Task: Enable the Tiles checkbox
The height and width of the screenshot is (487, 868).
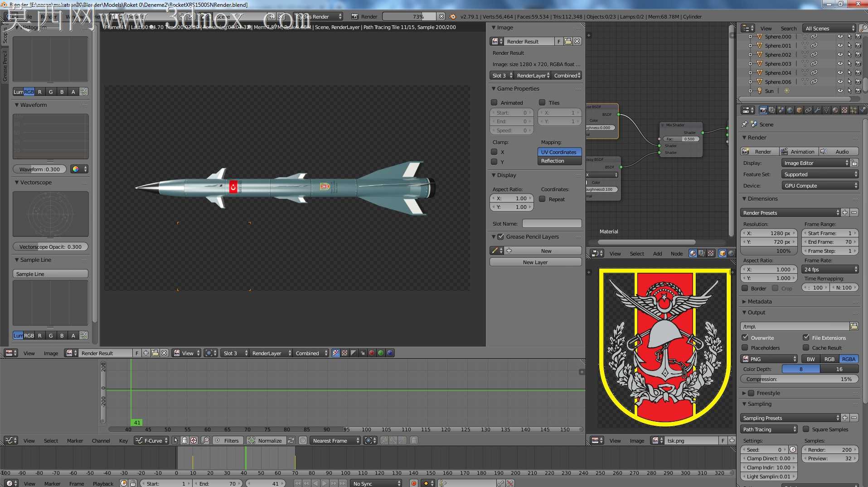Action: click(x=542, y=102)
